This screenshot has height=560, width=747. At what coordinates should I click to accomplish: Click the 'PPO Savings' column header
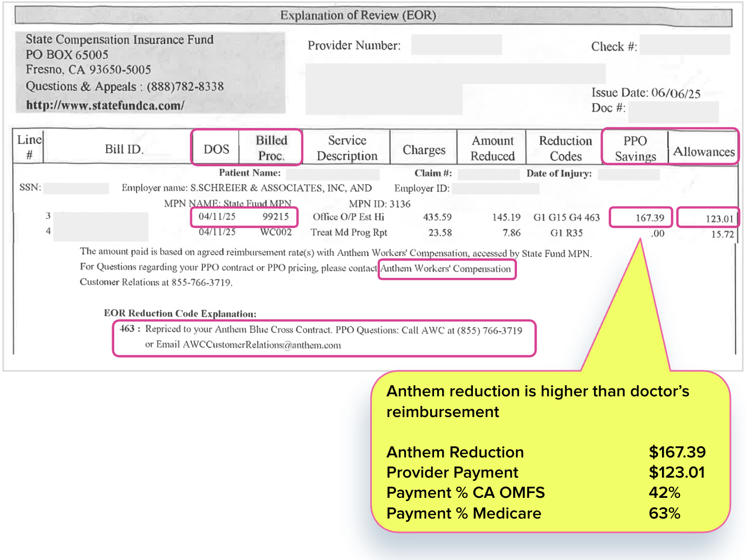(x=635, y=148)
